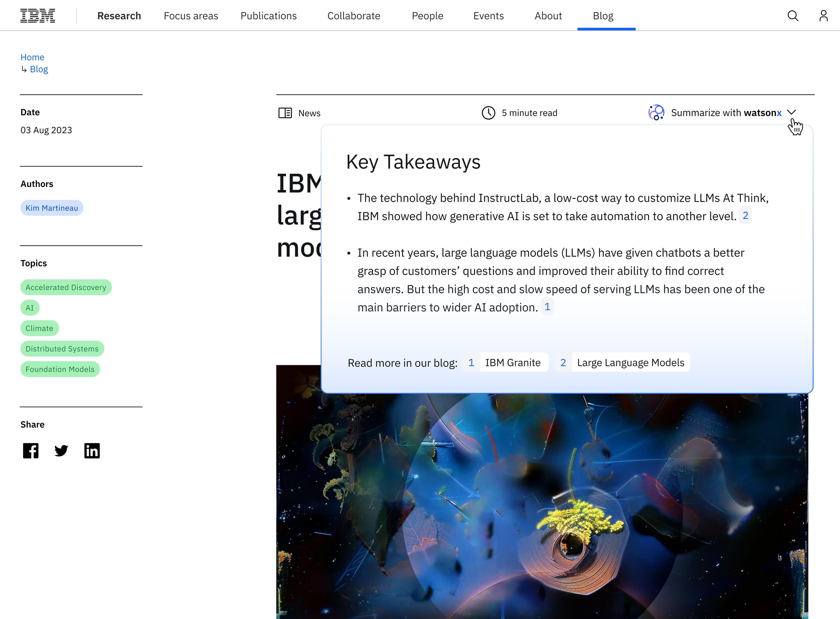
Task: Click citation badge 1 in the takeaways
Action: point(548,306)
